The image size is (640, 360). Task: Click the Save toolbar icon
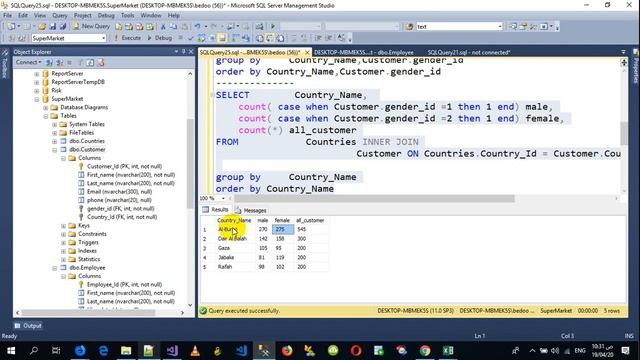(53, 27)
